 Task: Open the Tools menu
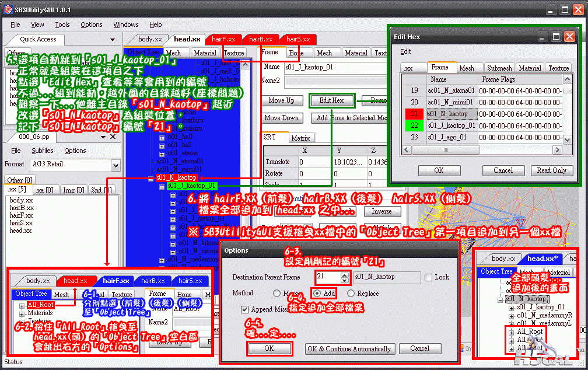62,25
